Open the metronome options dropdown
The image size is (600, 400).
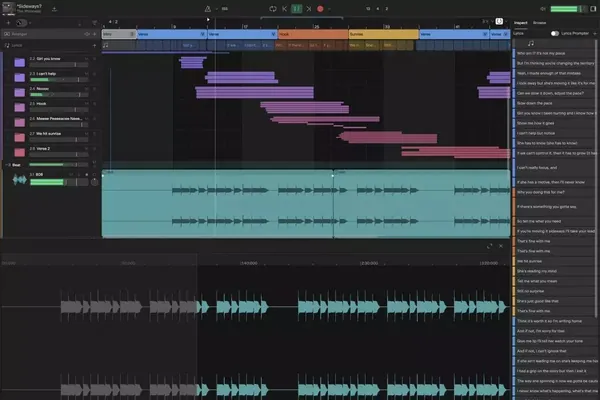[x=216, y=9]
